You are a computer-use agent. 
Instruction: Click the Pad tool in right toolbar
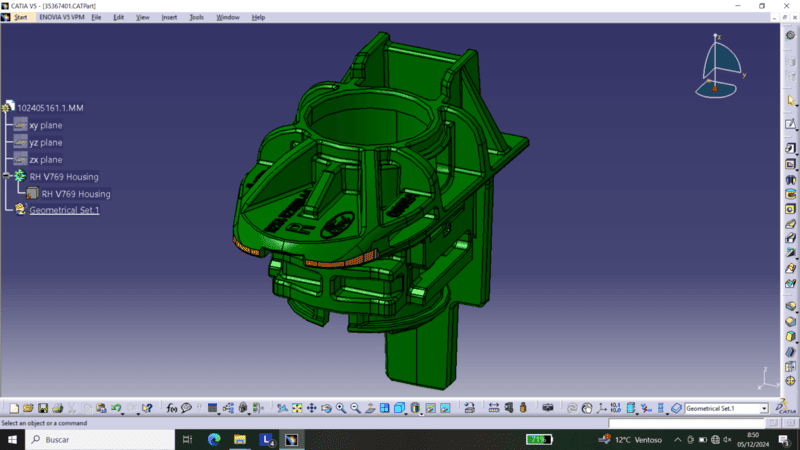[x=790, y=148]
